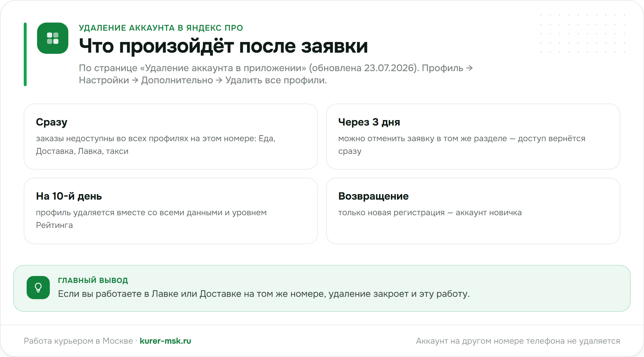Click "Аккаунт на другом номере телефона не удаляется"
644x357 pixels.
[x=518, y=341]
